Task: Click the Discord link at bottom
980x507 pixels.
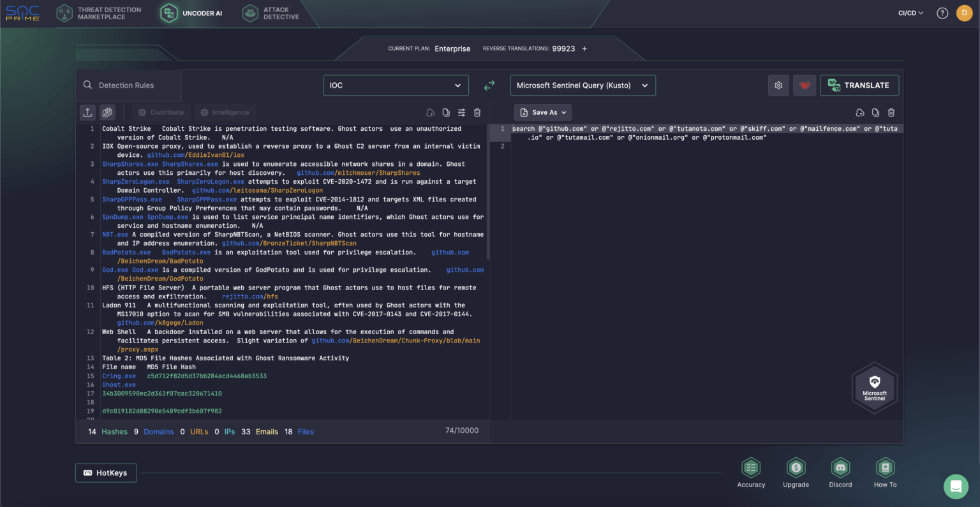Action: coord(840,473)
